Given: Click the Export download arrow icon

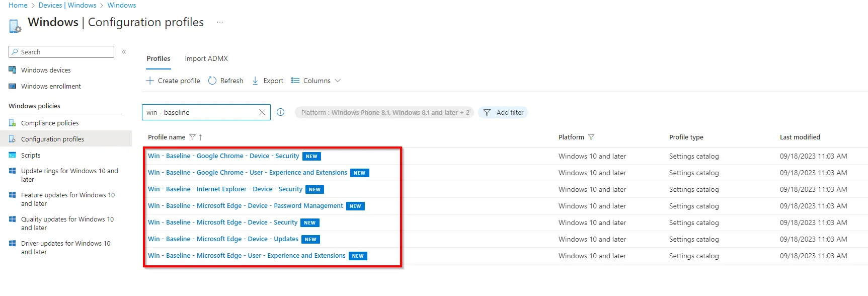Looking at the screenshot, I should pos(255,81).
